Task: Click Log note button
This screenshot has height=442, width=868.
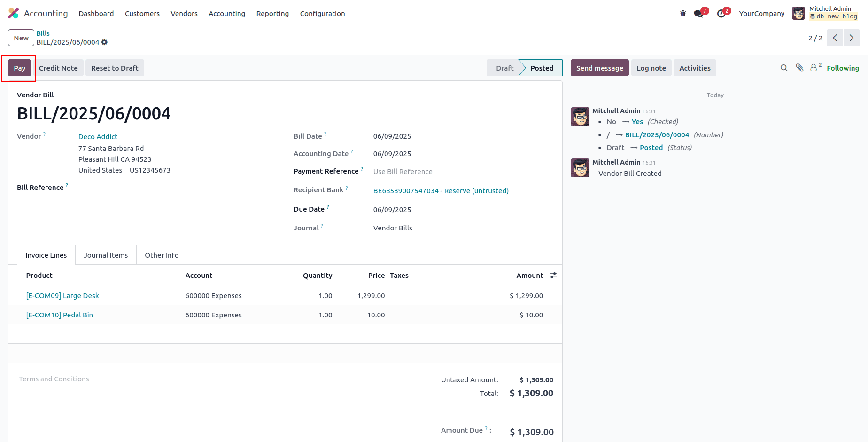Action: (x=651, y=68)
